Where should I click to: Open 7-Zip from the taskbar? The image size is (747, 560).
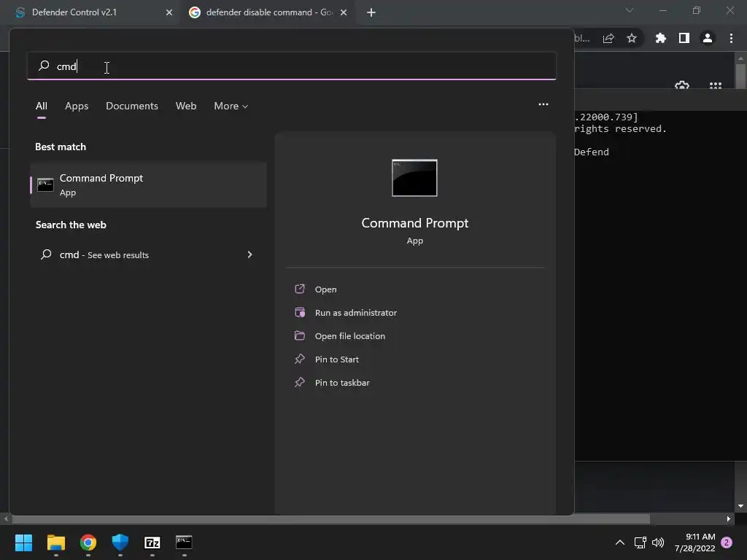point(152,542)
